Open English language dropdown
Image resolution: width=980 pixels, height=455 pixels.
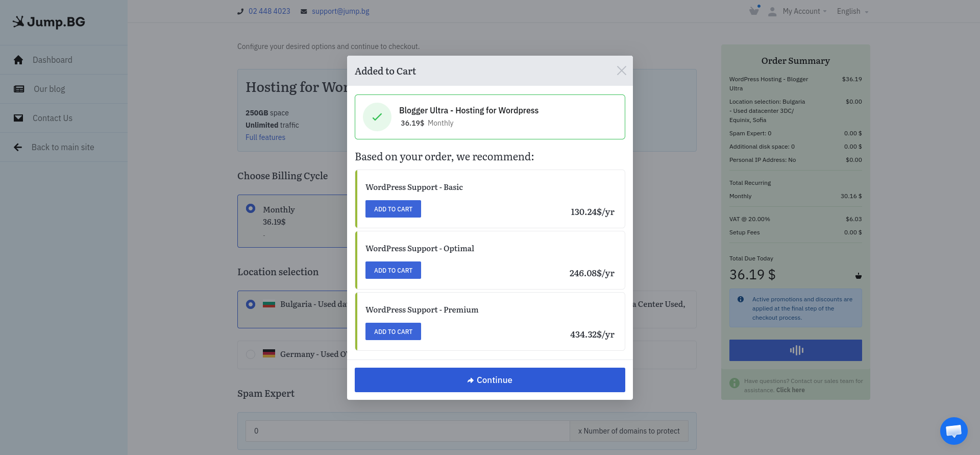852,11
